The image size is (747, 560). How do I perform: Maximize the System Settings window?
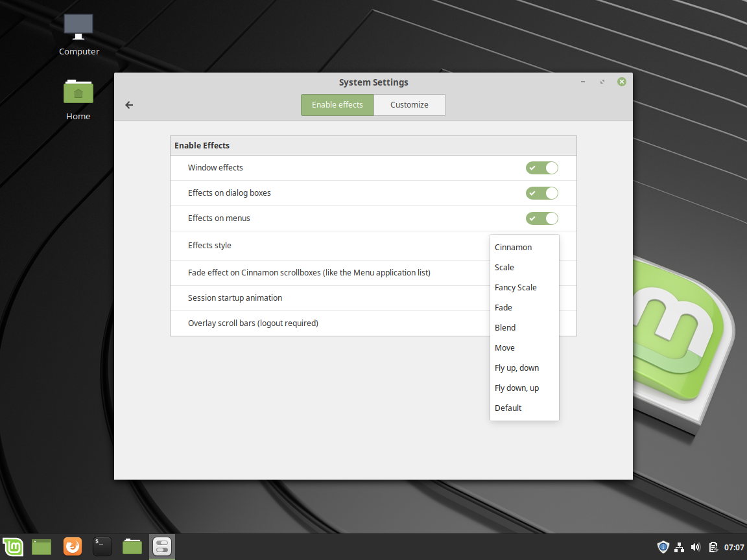click(x=602, y=82)
